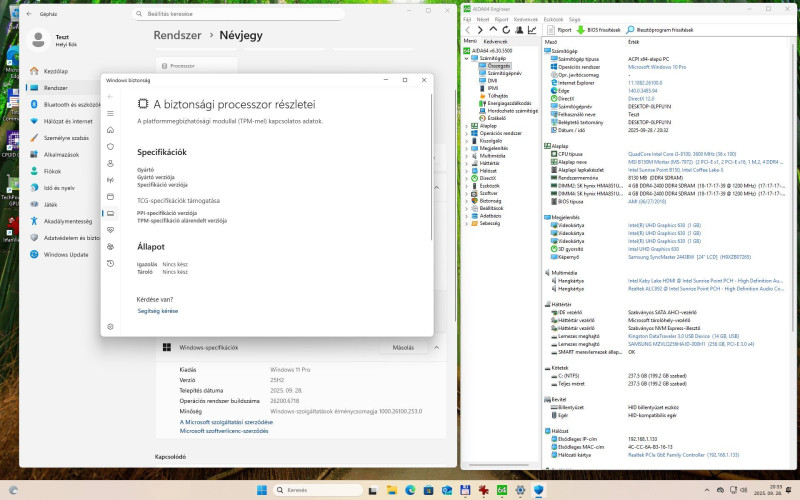
Task: Expand the Alaplap tree node
Action: [x=466, y=126]
